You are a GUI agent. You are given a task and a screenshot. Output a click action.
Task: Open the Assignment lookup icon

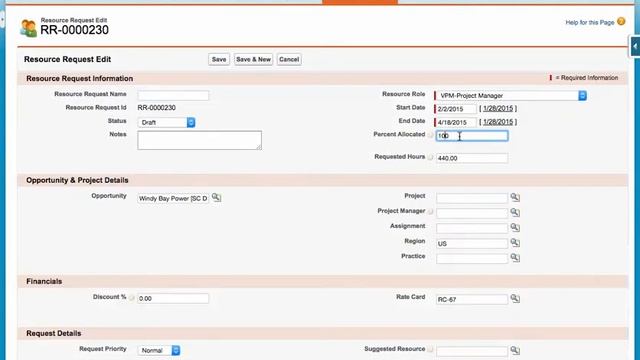click(x=515, y=227)
